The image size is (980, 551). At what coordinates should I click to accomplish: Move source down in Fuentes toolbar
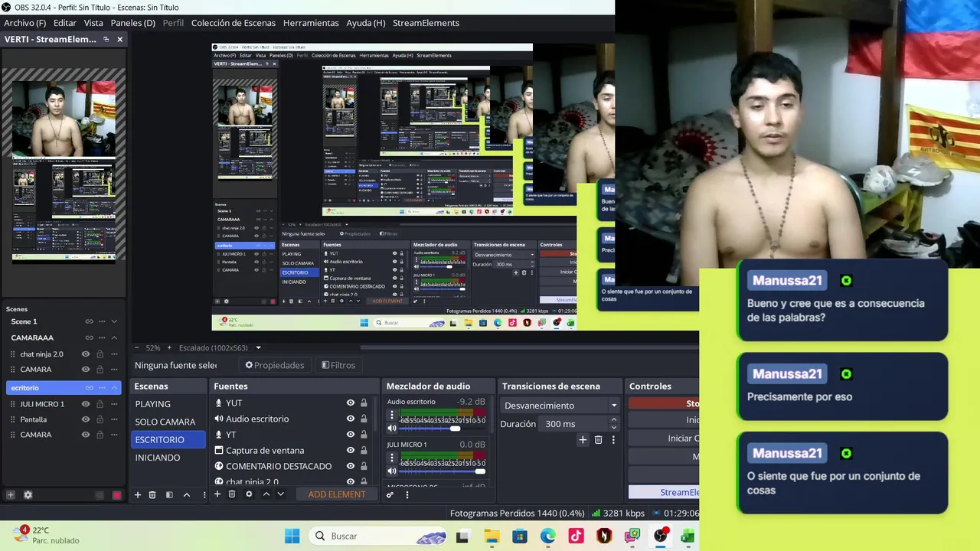(x=280, y=494)
